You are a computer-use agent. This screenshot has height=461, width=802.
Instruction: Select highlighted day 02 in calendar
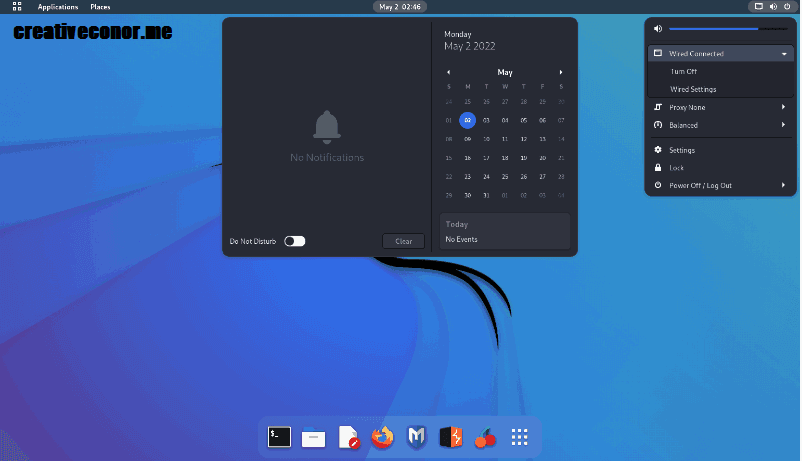tap(467, 120)
